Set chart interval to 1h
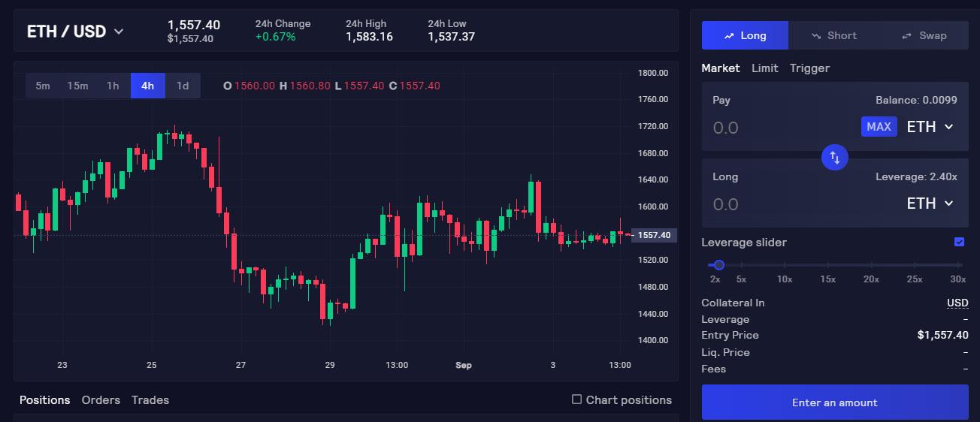The height and width of the screenshot is (422, 980). 113,86
